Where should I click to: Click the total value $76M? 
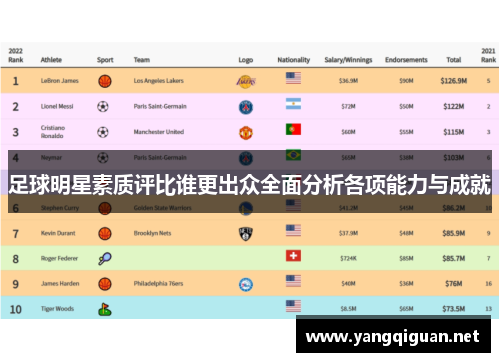click(x=454, y=284)
